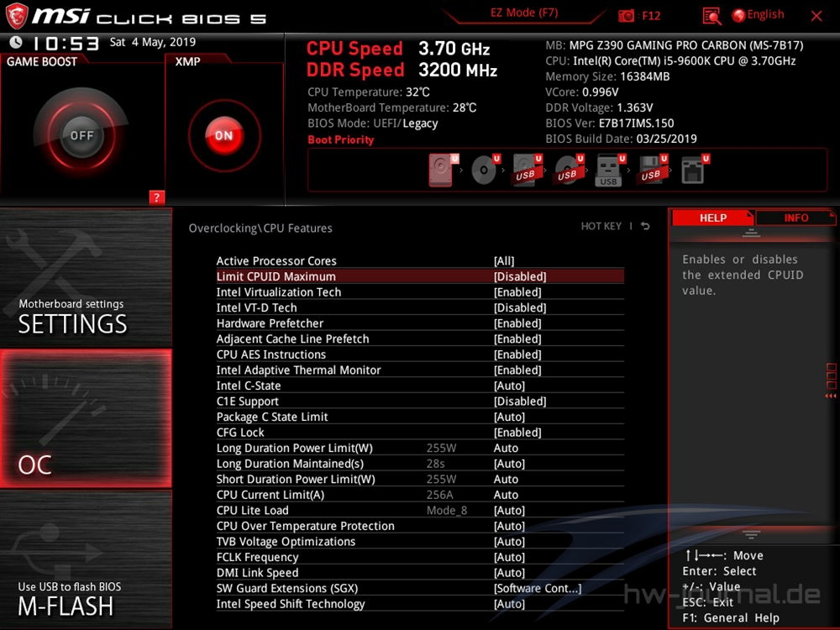The height and width of the screenshot is (630, 840).
Task: Click the clock icon beside the time
Action: pyautogui.click(x=16, y=42)
